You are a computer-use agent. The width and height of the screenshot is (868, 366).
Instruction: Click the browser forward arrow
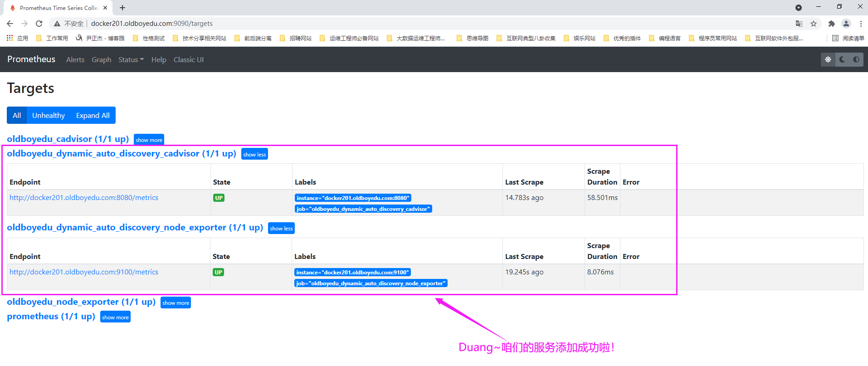(x=24, y=24)
